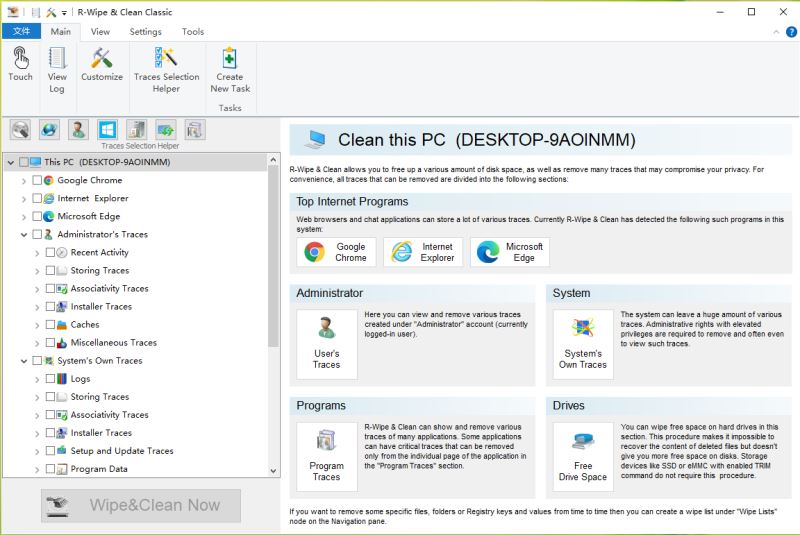
Task: Expand the Internet Explorer tree node
Action: (23, 199)
